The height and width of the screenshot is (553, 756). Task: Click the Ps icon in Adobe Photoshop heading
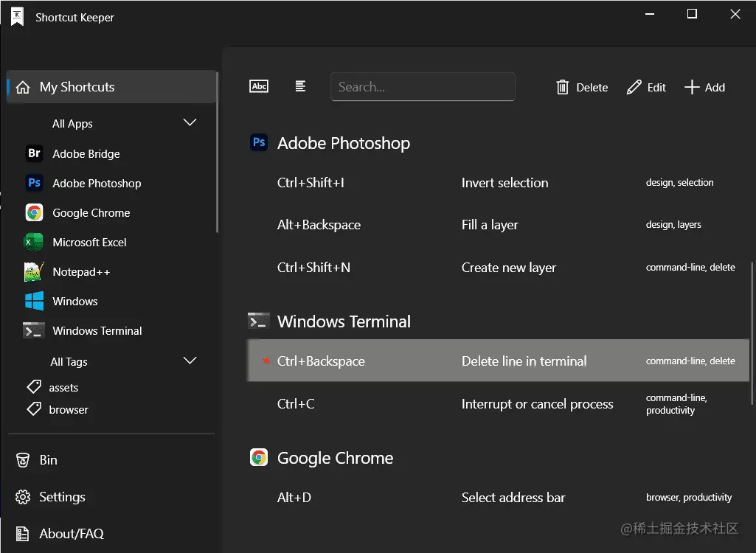click(x=259, y=142)
